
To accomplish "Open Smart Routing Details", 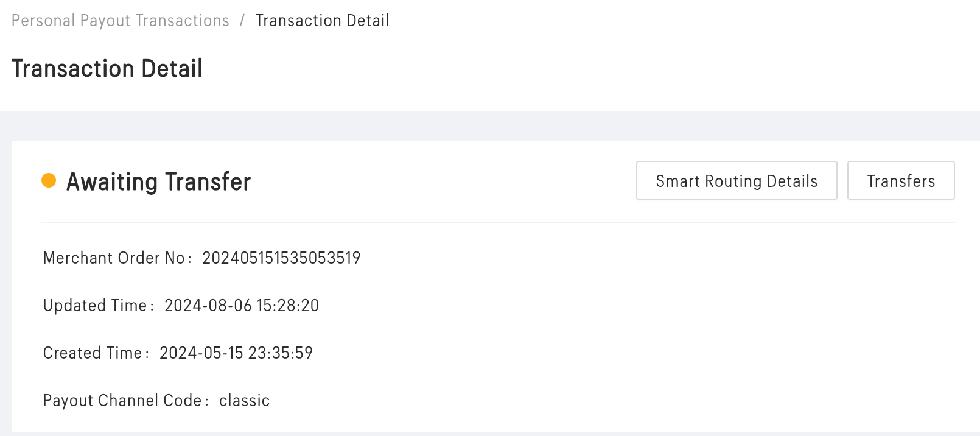I will click(737, 180).
